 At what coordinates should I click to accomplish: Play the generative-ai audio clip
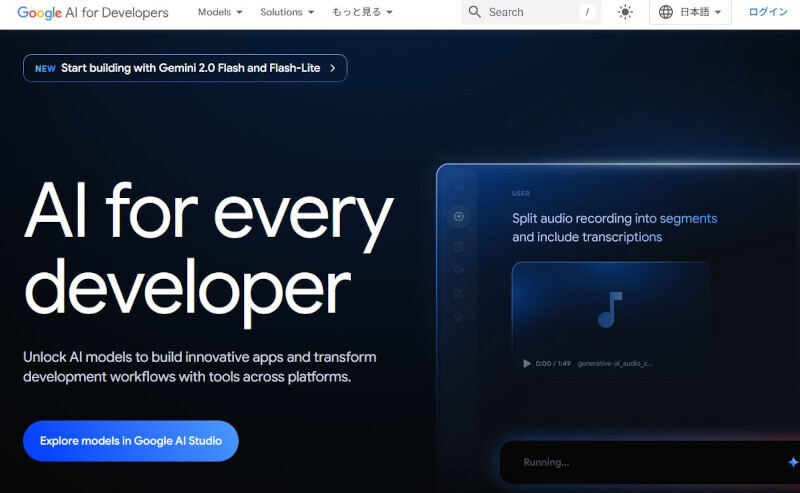(x=527, y=363)
